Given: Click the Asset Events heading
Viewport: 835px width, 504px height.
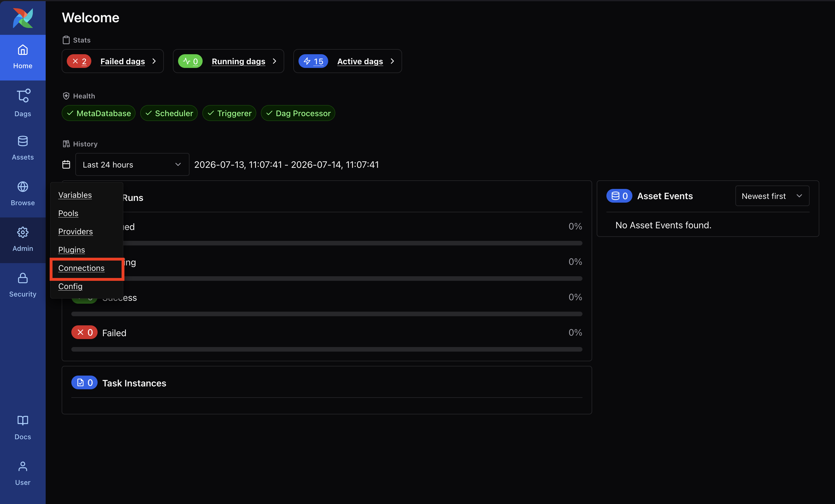Looking at the screenshot, I should 665,196.
